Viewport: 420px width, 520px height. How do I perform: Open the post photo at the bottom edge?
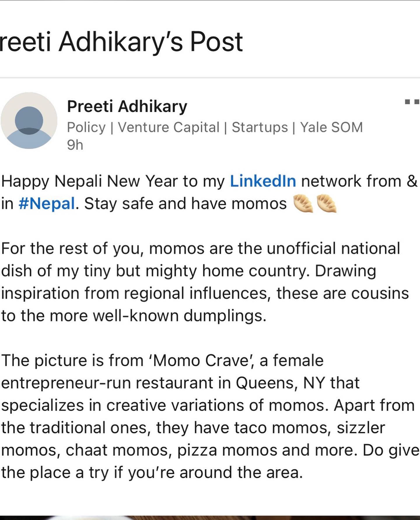[210, 518]
